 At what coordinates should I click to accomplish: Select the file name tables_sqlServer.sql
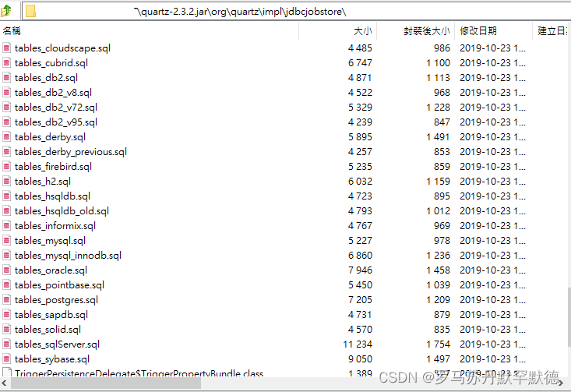pyautogui.click(x=57, y=344)
